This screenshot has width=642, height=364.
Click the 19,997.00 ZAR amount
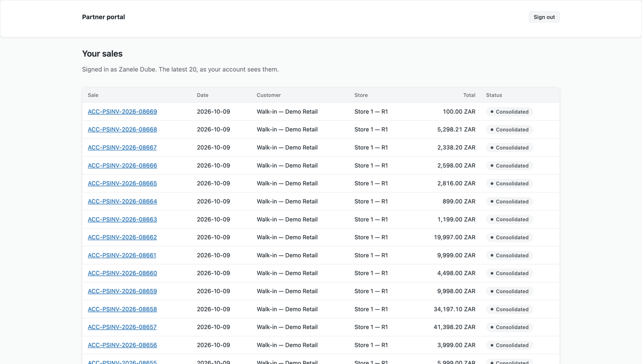(x=455, y=237)
